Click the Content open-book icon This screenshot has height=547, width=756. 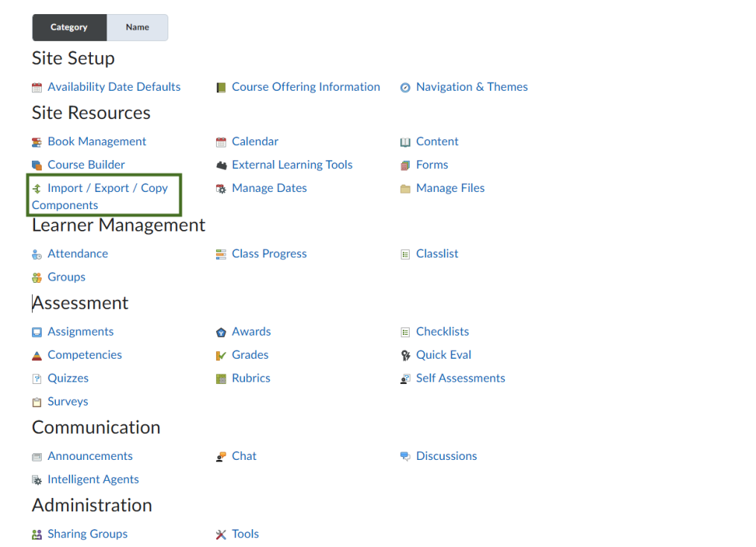pos(405,142)
